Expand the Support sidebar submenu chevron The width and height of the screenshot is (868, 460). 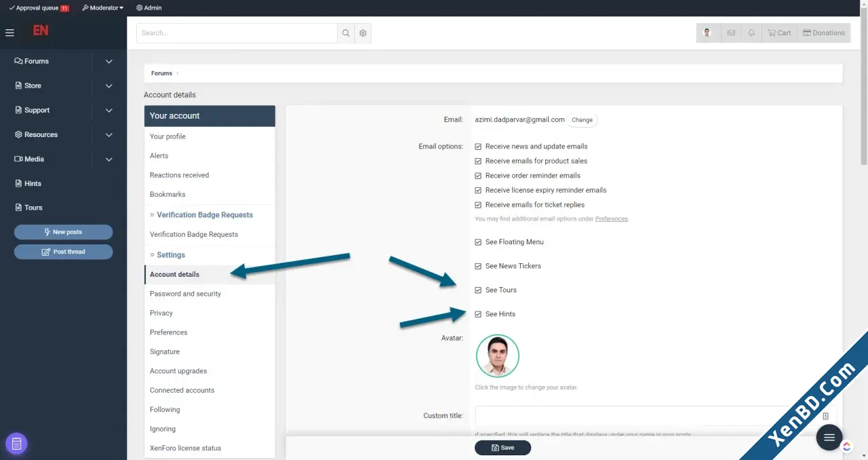109,110
